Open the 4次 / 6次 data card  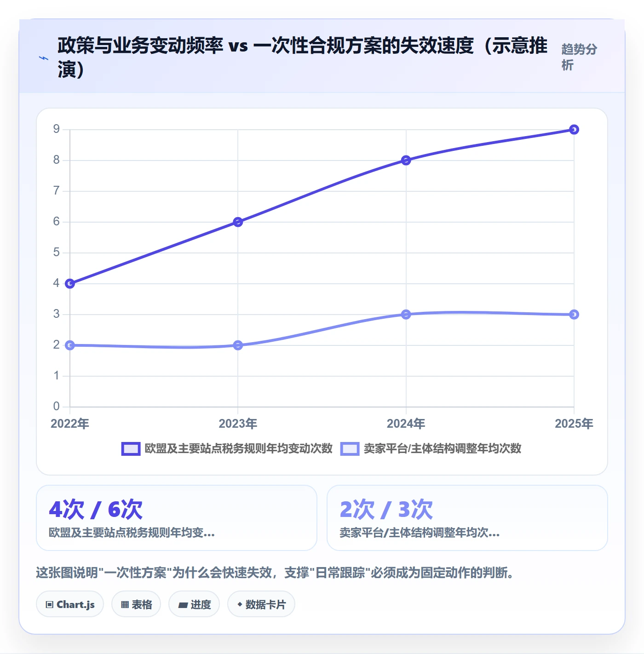click(177, 518)
